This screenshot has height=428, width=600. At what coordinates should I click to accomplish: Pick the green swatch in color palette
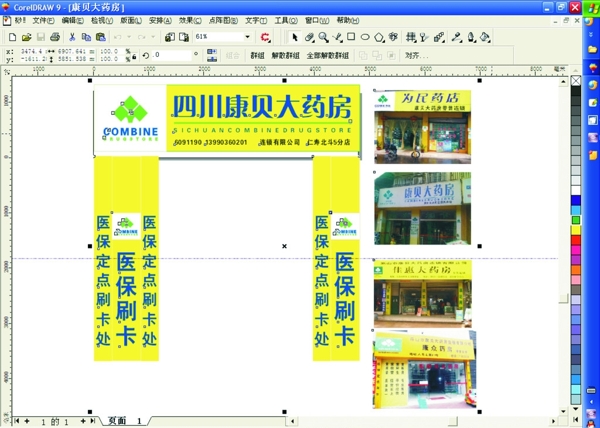[576, 220]
